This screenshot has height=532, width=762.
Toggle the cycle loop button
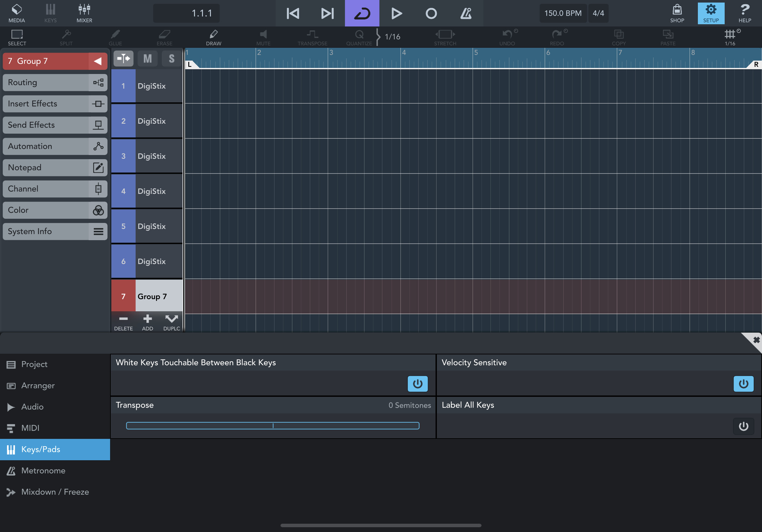362,13
